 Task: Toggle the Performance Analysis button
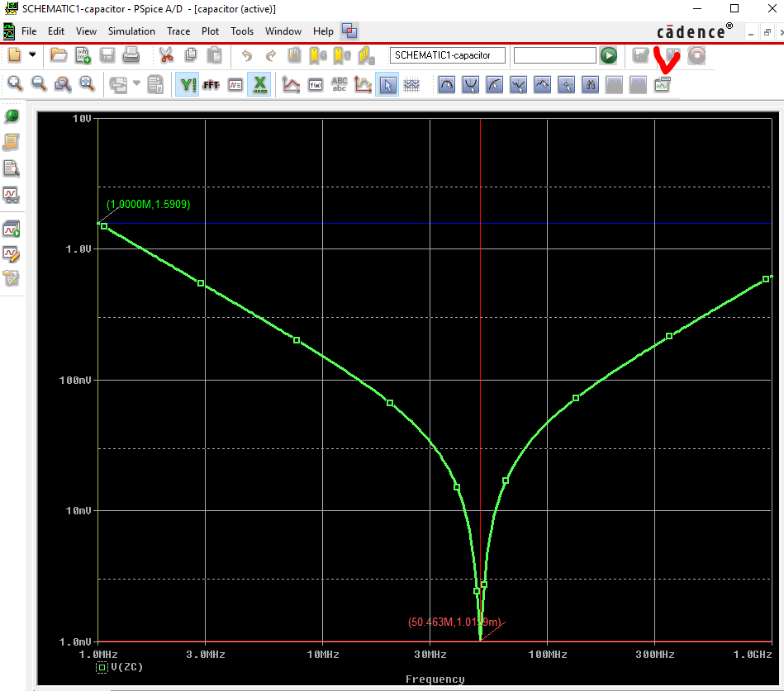point(235,84)
